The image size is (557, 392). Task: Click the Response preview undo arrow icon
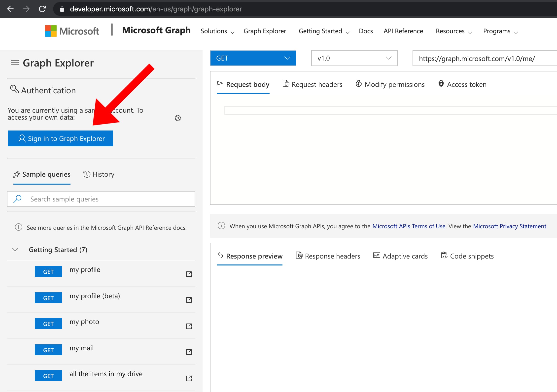tap(219, 255)
